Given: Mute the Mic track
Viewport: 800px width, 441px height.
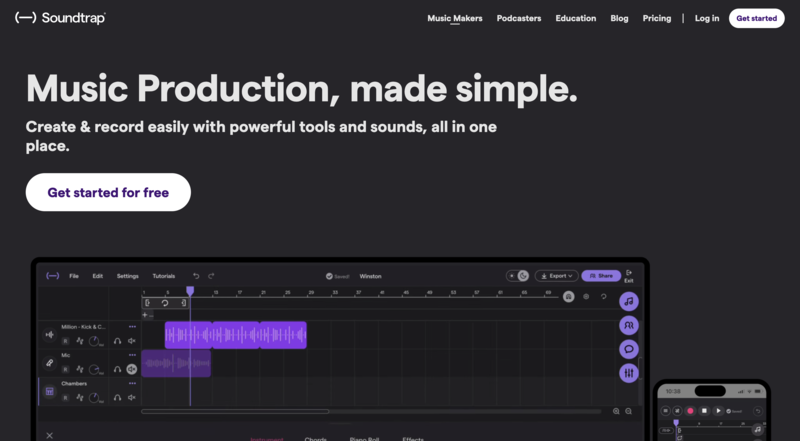Looking at the screenshot, I should point(131,369).
